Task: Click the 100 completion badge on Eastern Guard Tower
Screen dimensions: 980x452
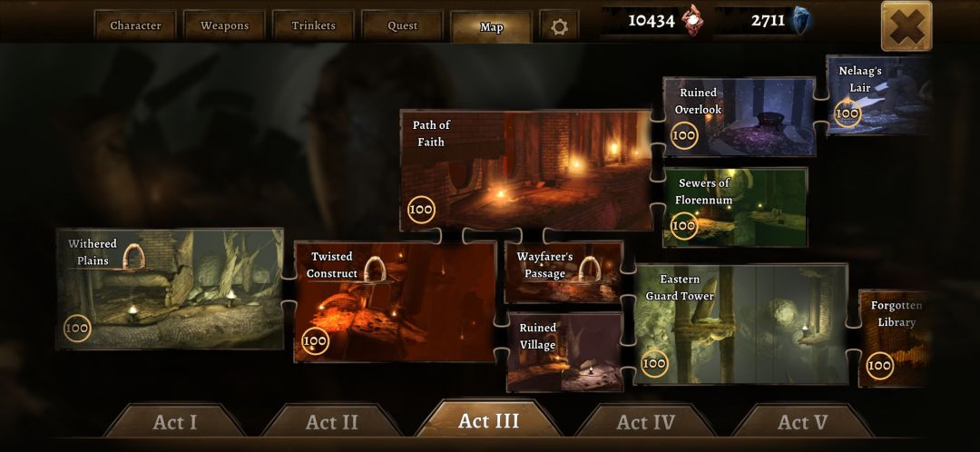Action: pyautogui.click(x=654, y=363)
